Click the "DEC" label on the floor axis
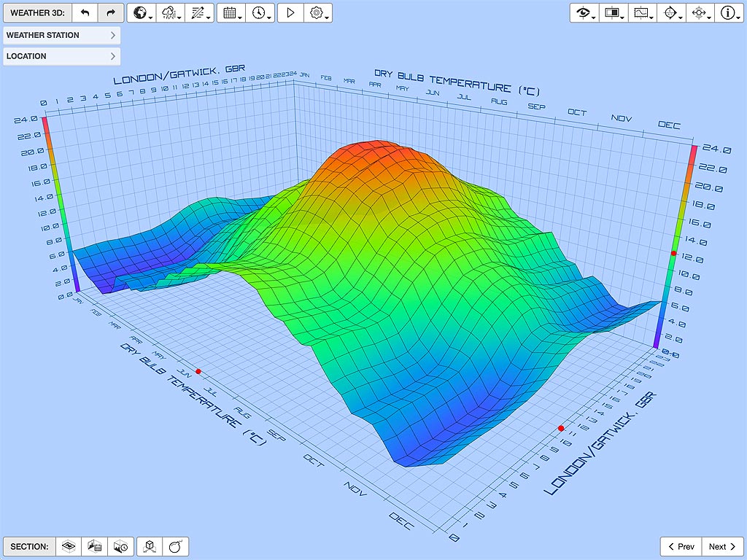 tap(400, 521)
